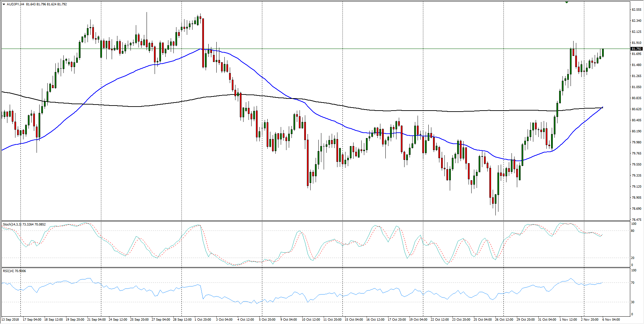
Task: Click the RSI(14) indicator label
Action: coord(8,271)
